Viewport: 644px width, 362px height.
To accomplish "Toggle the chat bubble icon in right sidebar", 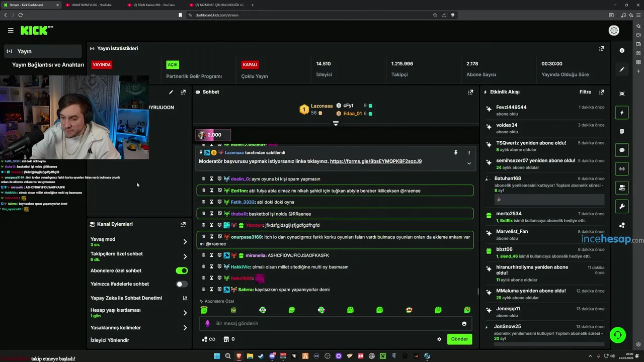I will coord(622,150).
